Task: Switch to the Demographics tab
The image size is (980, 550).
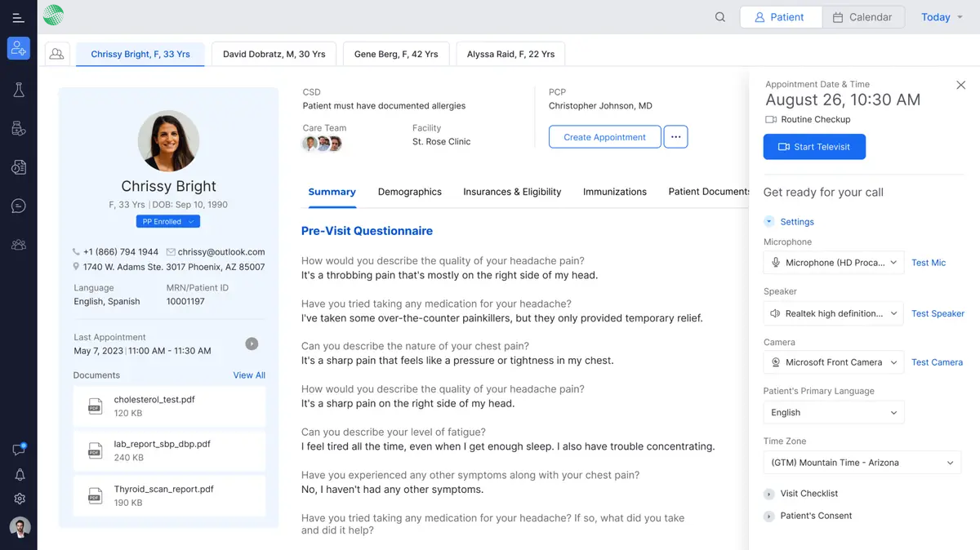Action: 409,192
